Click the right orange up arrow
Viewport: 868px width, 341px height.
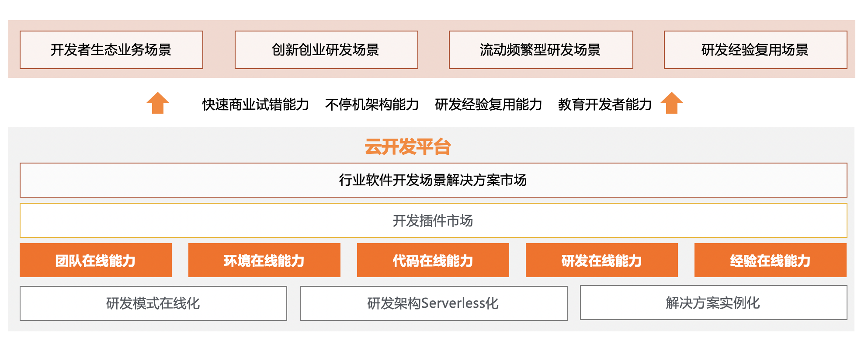(x=672, y=103)
